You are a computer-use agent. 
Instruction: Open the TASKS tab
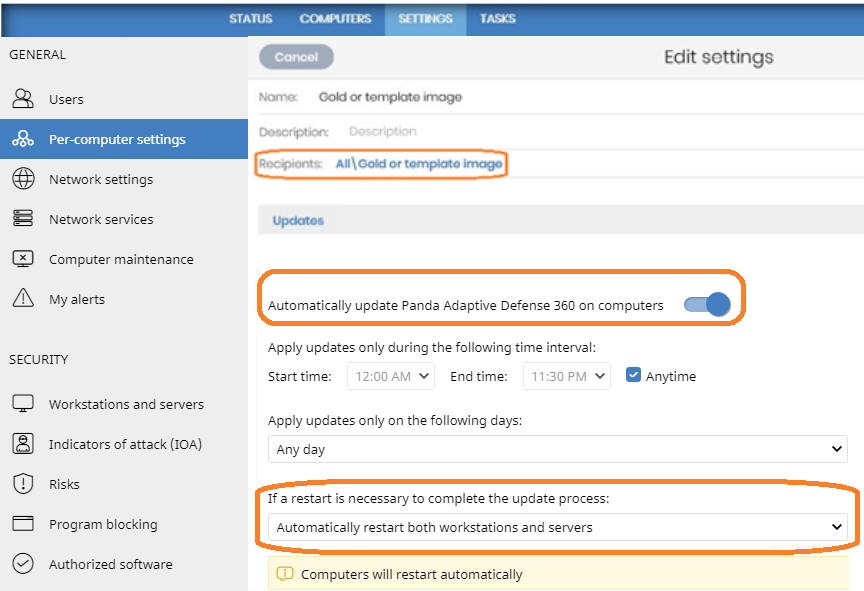498,19
